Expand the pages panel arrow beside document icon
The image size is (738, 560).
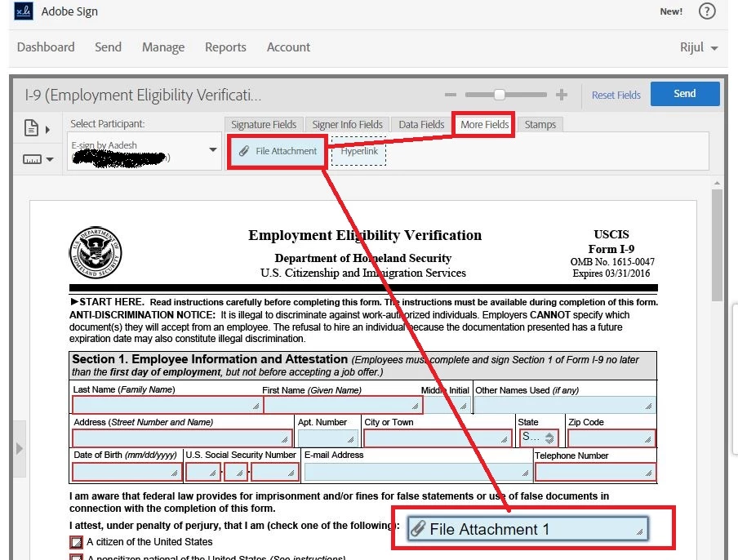47,130
